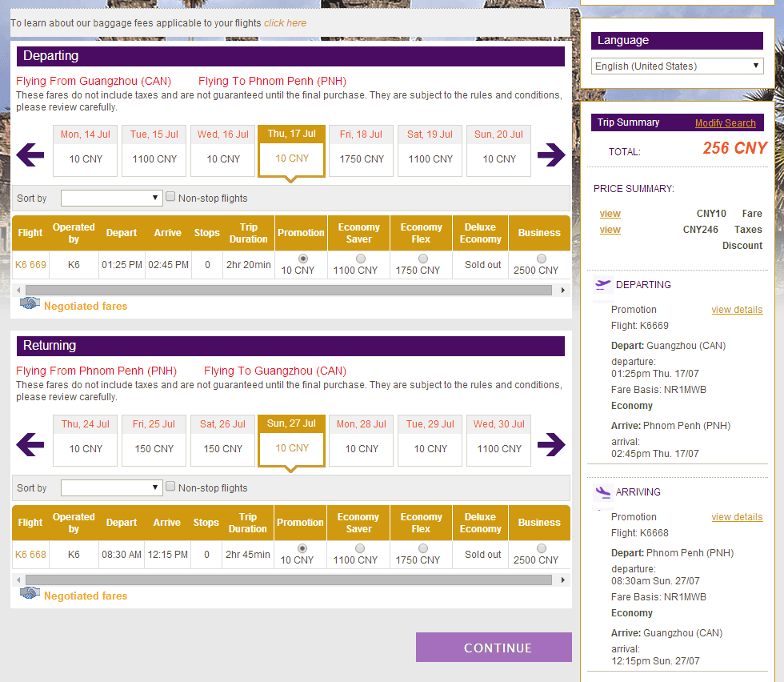Image resolution: width=784 pixels, height=682 pixels.
Task: Click the Continue button
Action: coord(494,648)
